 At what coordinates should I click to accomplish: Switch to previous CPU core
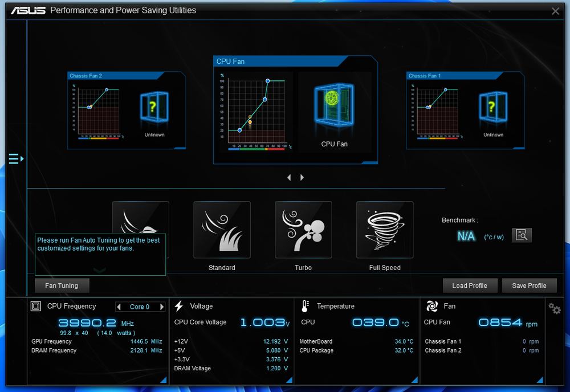tap(119, 307)
